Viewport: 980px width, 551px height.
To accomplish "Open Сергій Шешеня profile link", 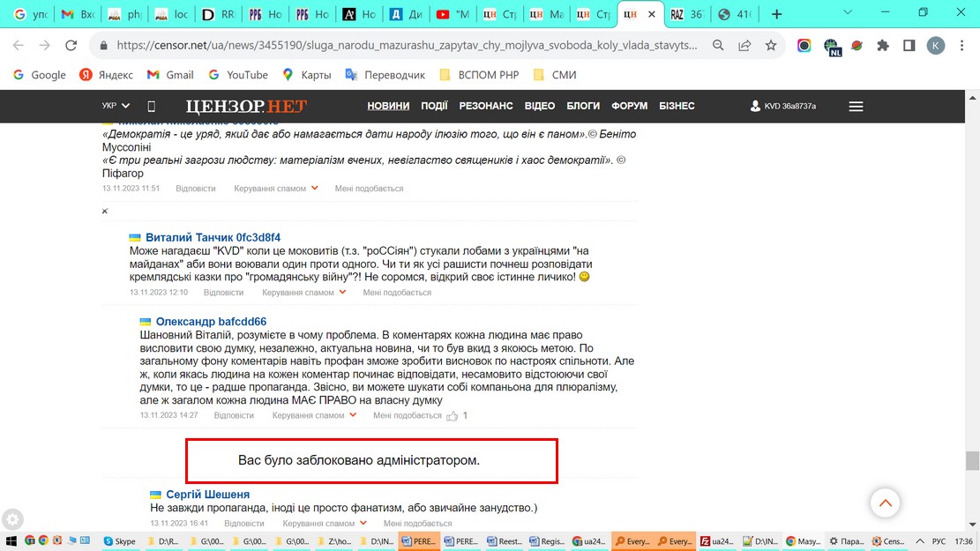I will pos(207,495).
